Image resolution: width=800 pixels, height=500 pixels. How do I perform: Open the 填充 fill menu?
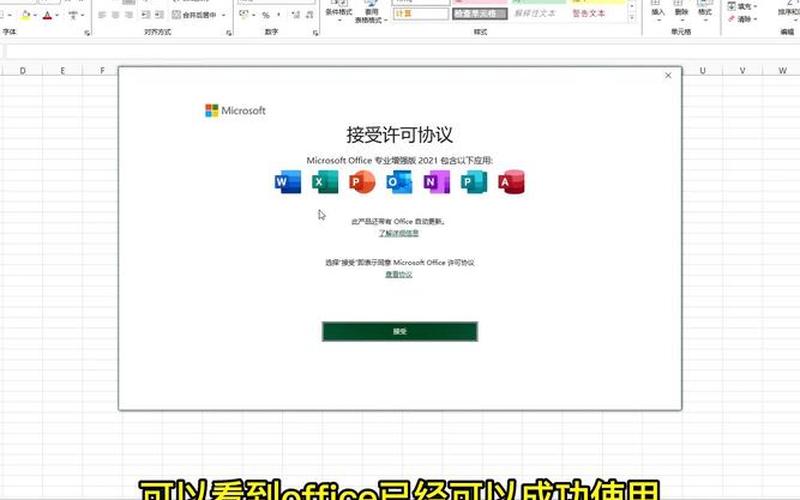(x=743, y=6)
